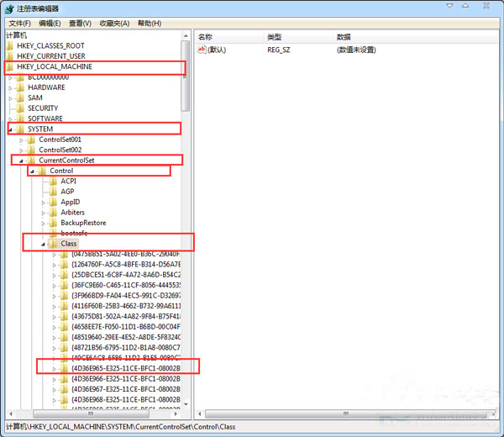Click the Registry Editor title bar icon
The width and height of the screenshot is (504, 437).
pyautogui.click(x=9, y=8)
